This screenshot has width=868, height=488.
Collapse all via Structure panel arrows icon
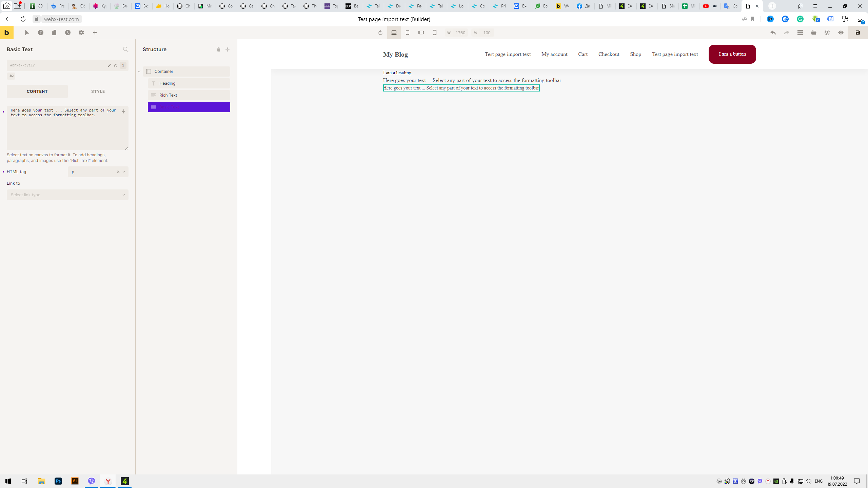pos(228,49)
